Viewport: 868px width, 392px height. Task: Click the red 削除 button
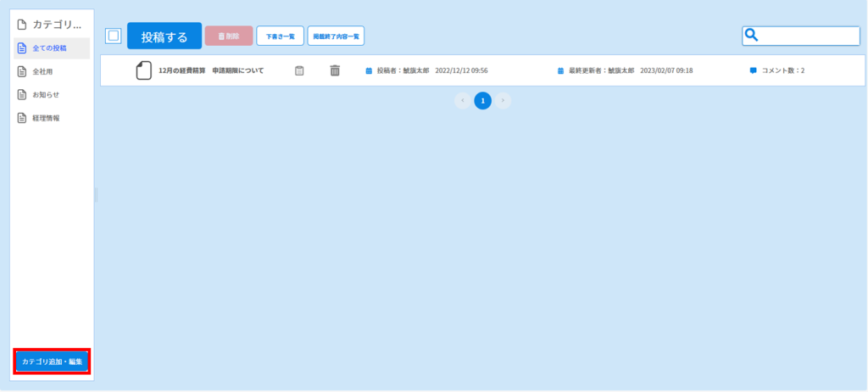(229, 36)
